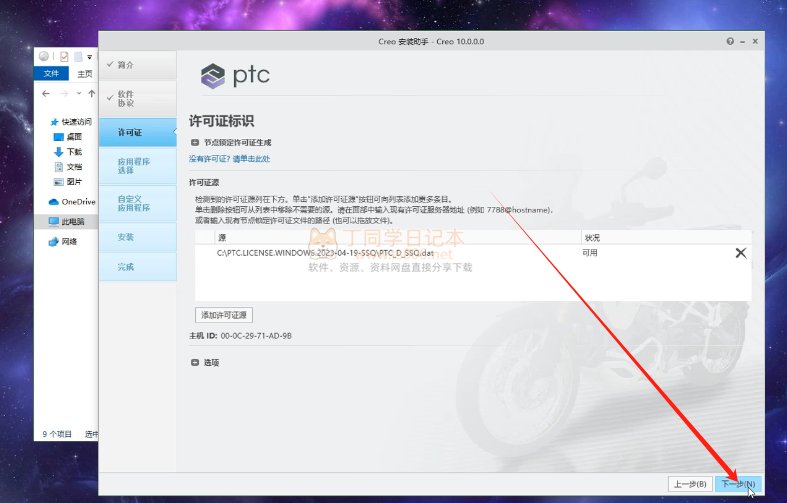The image size is (787, 503).
Task: Select 文档 in Explorer tree
Action: tap(68, 167)
